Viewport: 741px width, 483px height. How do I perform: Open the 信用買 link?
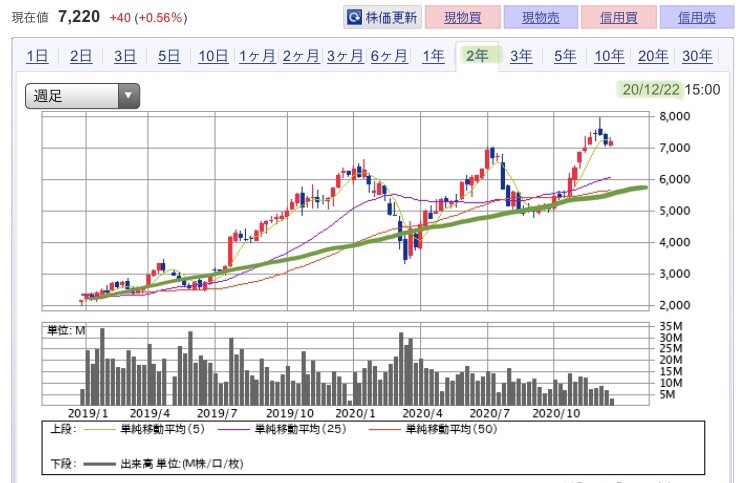[x=619, y=17]
